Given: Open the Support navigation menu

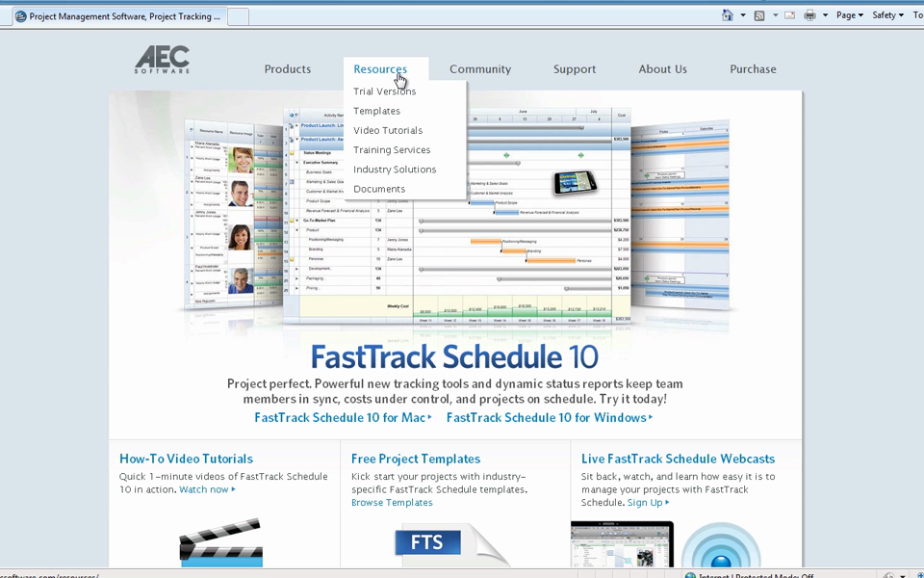Looking at the screenshot, I should 575,69.
